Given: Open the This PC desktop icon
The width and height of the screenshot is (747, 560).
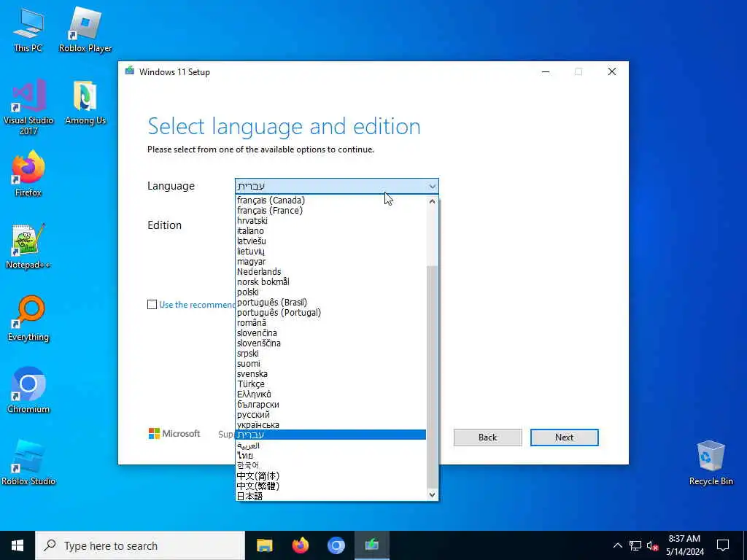Looking at the screenshot, I should tap(28, 29).
